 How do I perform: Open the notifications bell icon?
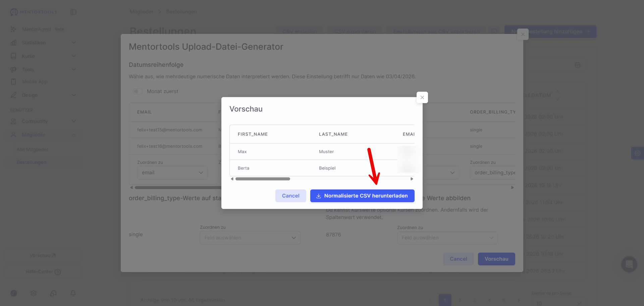[x=73, y=293]
